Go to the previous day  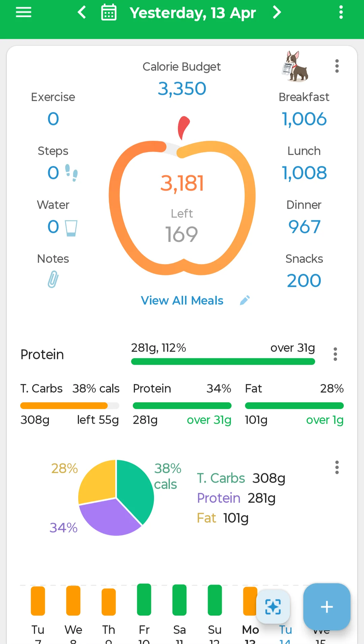click(82, 13)
